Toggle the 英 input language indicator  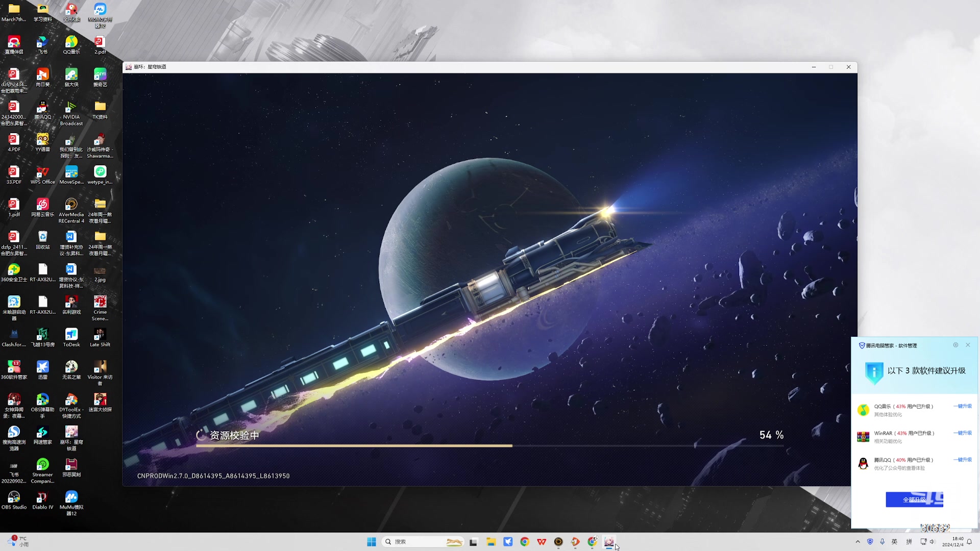(x=894, y=542)
